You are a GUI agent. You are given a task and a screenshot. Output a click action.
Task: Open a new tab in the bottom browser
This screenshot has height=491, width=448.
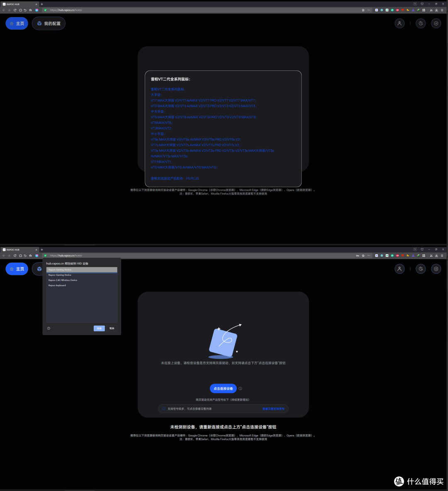(x=41, y=250)
